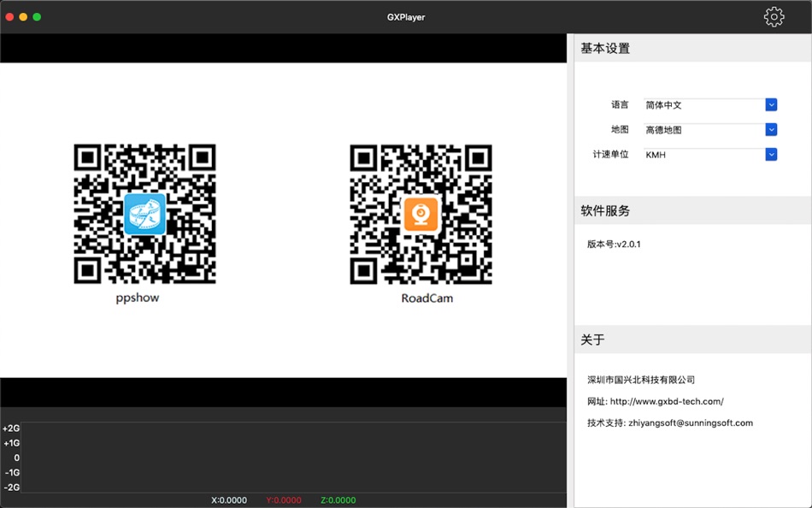Select the 高德地图 map combo box
Viewport: 812px width, 508px height.
(710, 130)
